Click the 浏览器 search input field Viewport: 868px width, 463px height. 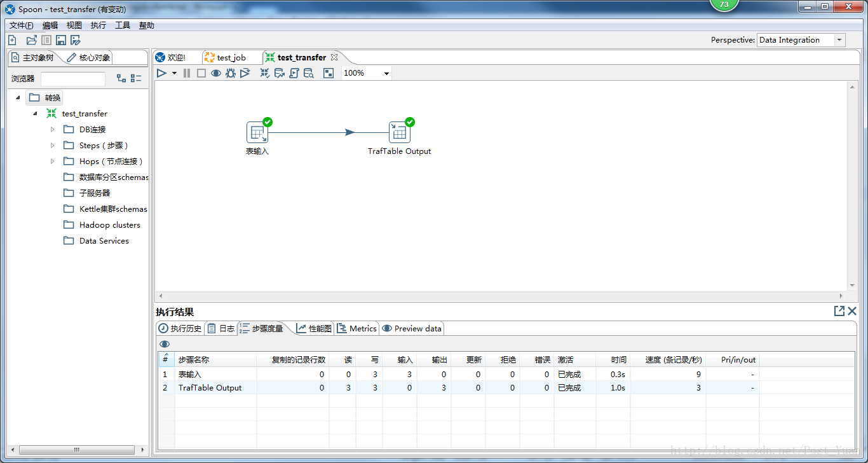pos(73,79)
